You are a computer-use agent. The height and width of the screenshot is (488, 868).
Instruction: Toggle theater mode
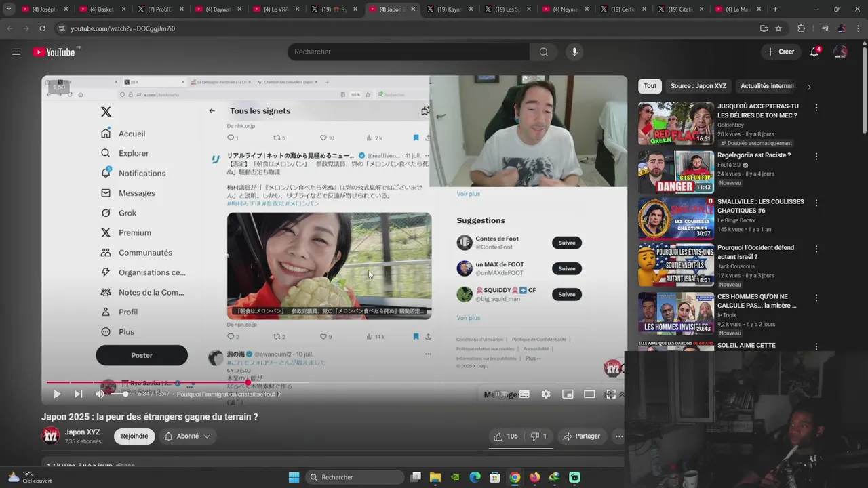pos(589,394)
